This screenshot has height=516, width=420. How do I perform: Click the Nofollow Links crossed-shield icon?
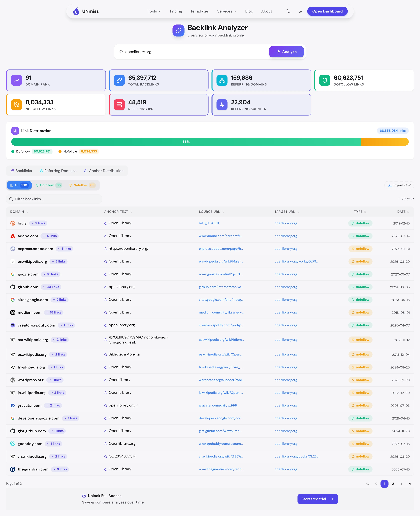[16, 105]
